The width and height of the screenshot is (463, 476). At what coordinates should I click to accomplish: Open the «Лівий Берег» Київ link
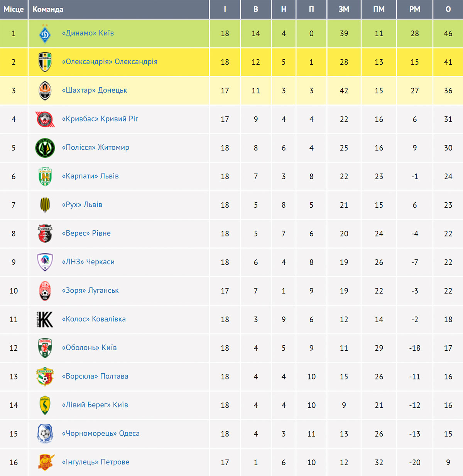[x=95, y=405]
